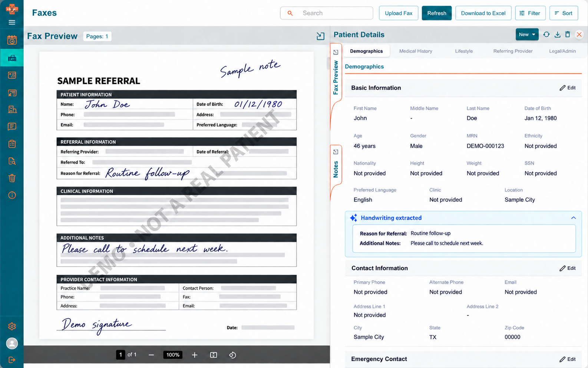Click the 100% zoom level field
588x368 pixels.
(x=173, y=355)
